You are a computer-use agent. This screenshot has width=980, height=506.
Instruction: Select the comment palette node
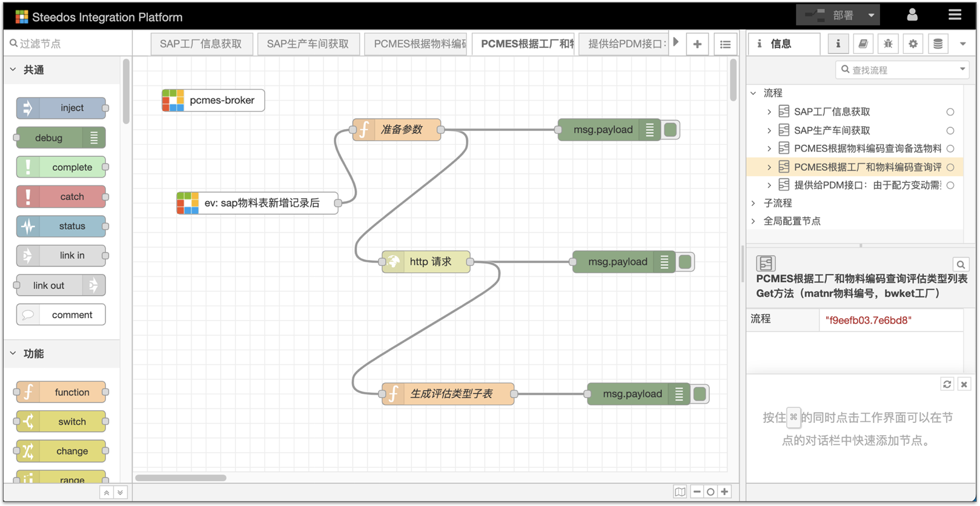click(61, 315)
